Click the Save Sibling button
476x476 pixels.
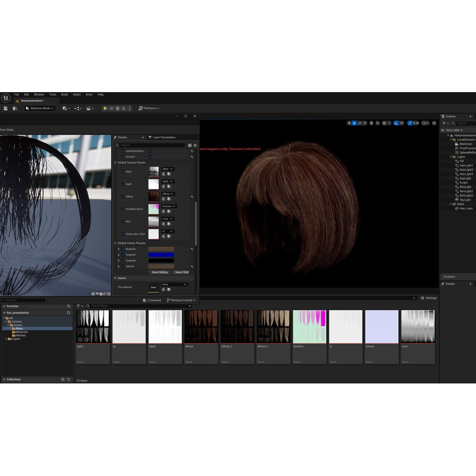pyautogui.click(x=160, y=272)
